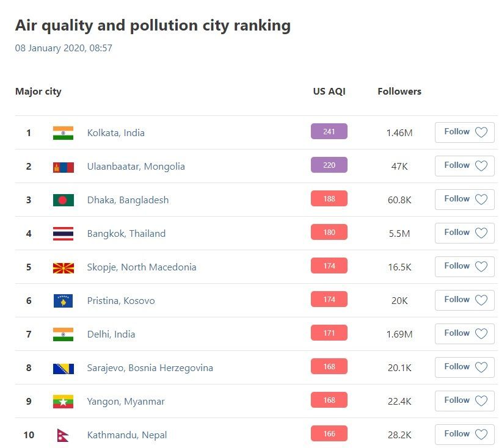
Task: Open the Ulaanbaatar, Mongolia city link
Action: click(136, 167)
